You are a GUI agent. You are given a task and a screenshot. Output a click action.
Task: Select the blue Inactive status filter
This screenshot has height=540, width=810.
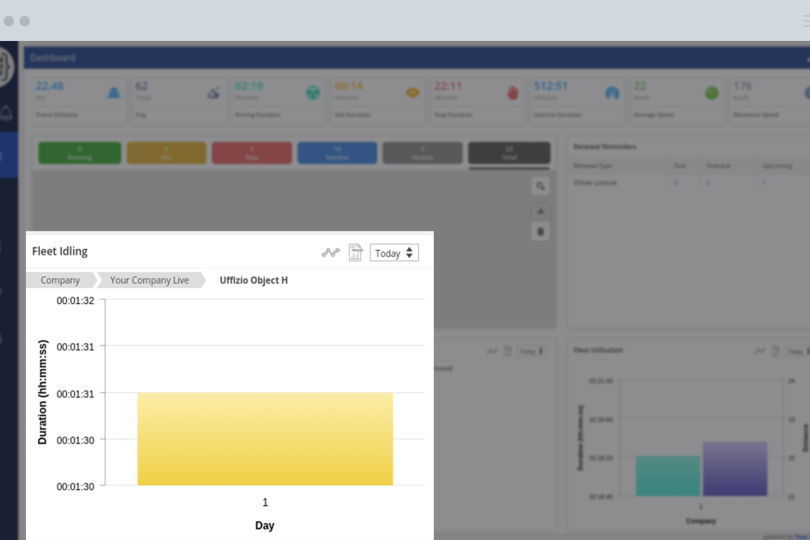pos(337,153)
